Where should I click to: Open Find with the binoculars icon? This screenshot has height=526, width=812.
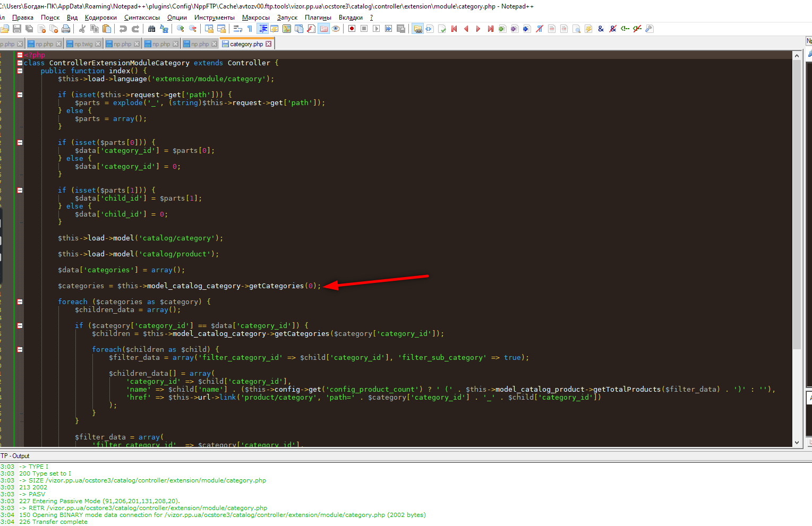(x=152, y=29)
